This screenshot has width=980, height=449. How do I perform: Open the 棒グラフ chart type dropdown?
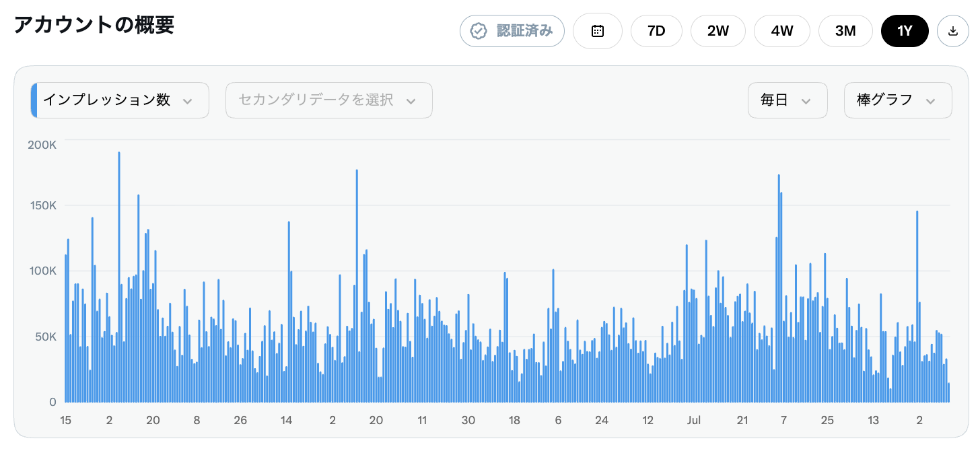(898, 100)
